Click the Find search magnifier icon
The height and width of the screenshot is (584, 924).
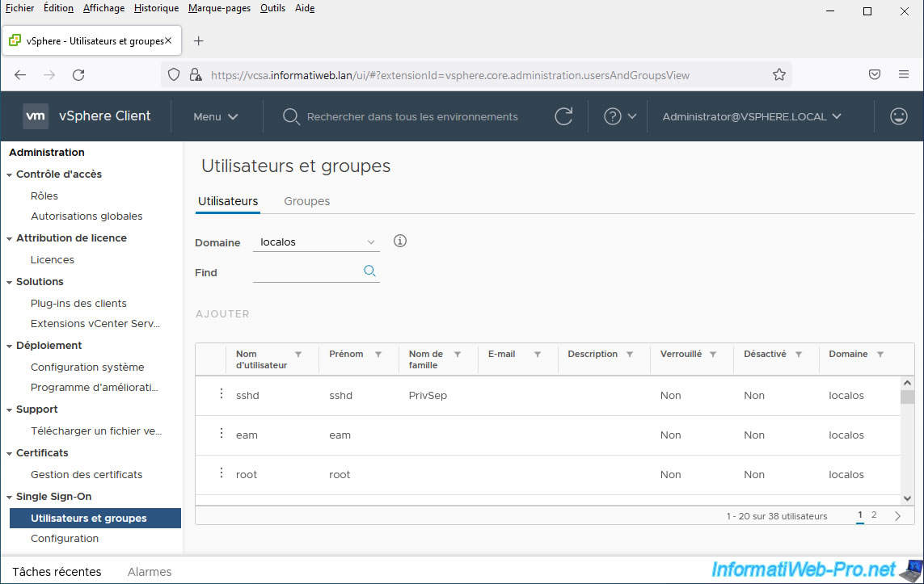pyautogui.click(x=369, y=271)
